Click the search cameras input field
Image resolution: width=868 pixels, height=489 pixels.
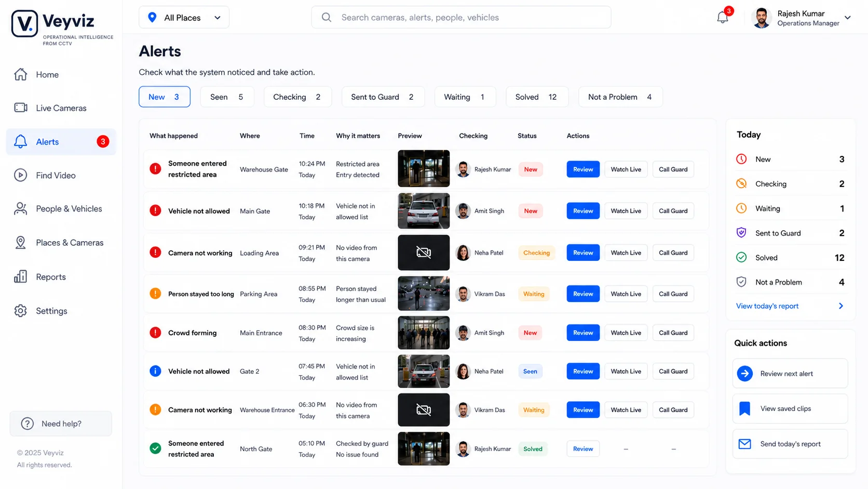[x=461, y=17]
